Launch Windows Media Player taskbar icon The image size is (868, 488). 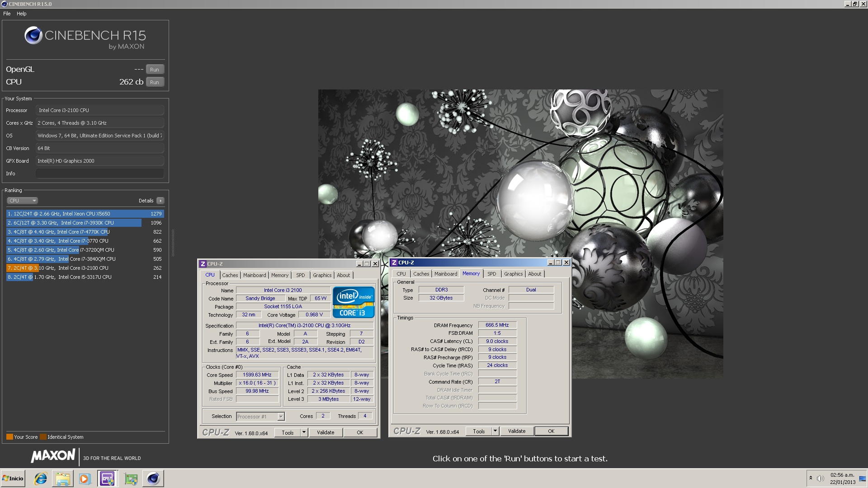pos(85,479)
